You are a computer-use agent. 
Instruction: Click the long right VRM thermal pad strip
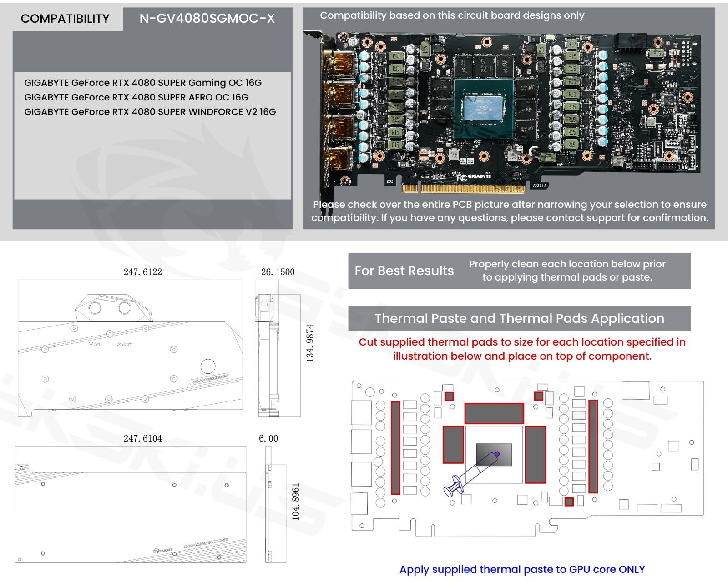click(x=593, y=446)
